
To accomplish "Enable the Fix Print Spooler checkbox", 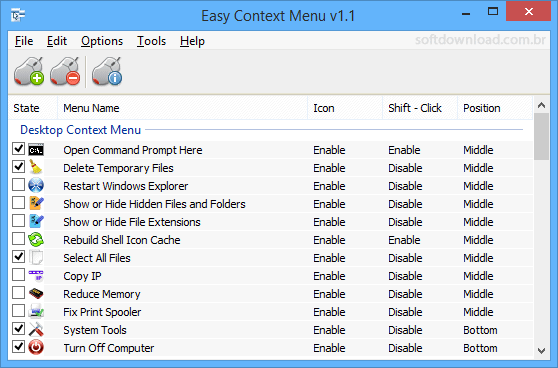I will click(x=19, y=311).
